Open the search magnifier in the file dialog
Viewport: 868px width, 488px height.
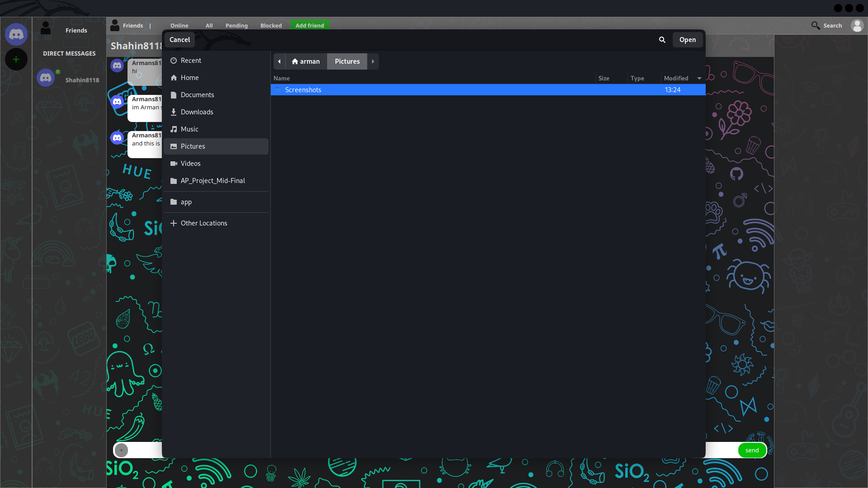point(662,40)
